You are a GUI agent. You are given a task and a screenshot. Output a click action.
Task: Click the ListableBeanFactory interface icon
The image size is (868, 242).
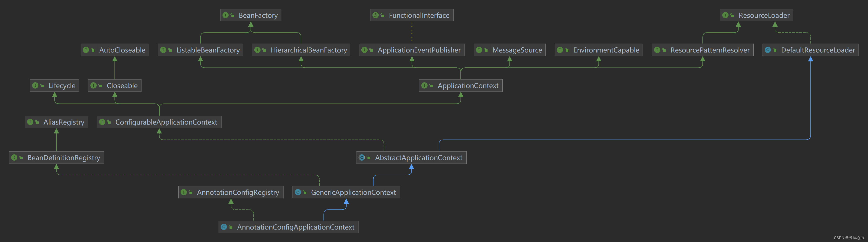(163, 50)
